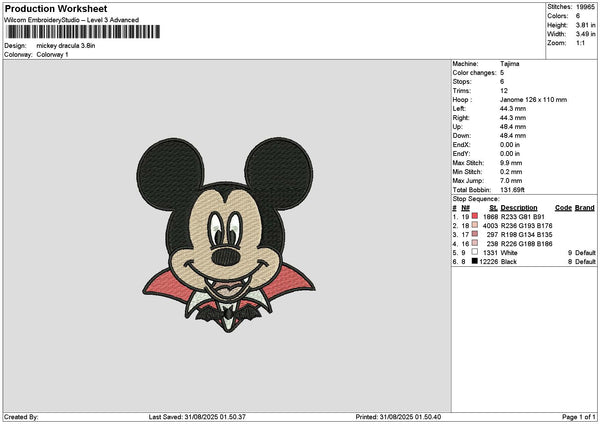Image resolution: width=600 pixels, height=424 pixels.
Task: Click the Total Bobbin value 131.69ft
Action: (x=512, y=190)
